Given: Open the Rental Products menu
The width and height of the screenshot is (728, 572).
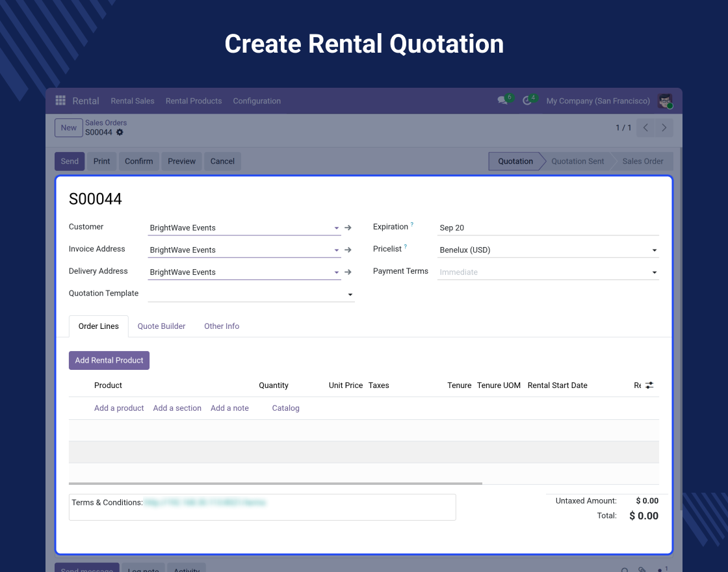Looking at the screenshot, I should coord(194,101).
